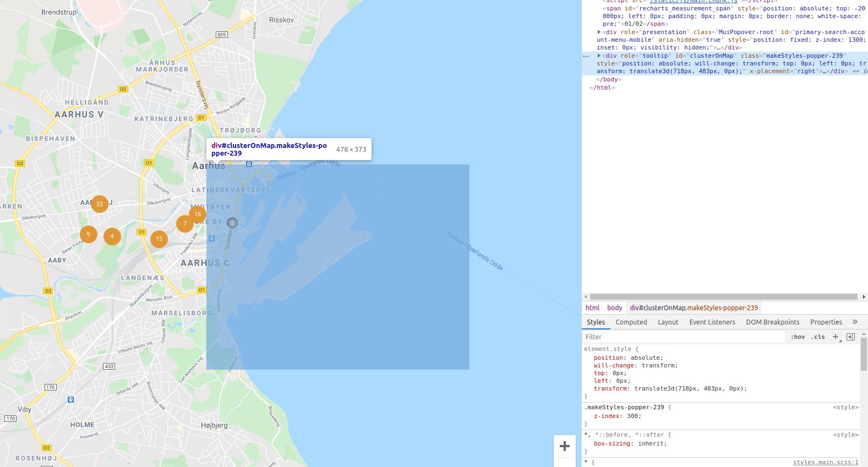
Task: Open the cluster marker labeled 15
Action: tap(159, 239)
